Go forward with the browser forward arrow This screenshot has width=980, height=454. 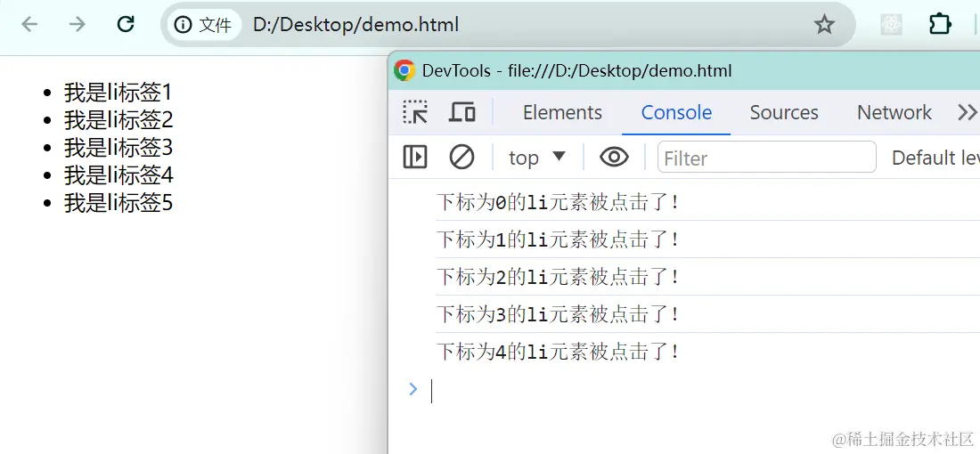click(x=78, y=24)
